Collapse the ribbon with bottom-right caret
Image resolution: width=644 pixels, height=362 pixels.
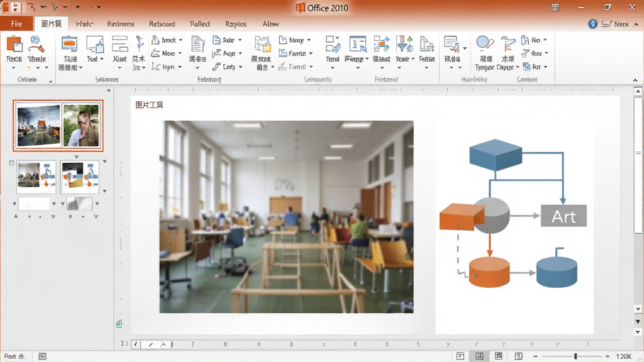[x=635, y=80]
